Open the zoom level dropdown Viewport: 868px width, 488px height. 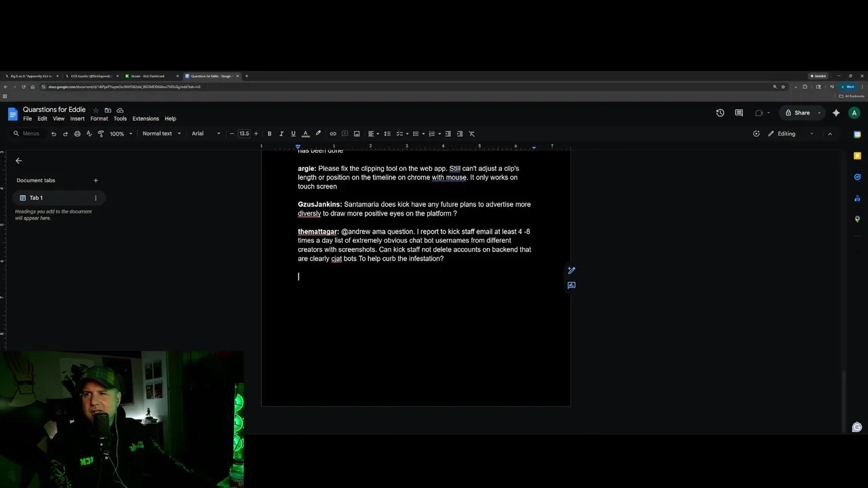click(120, 134)
